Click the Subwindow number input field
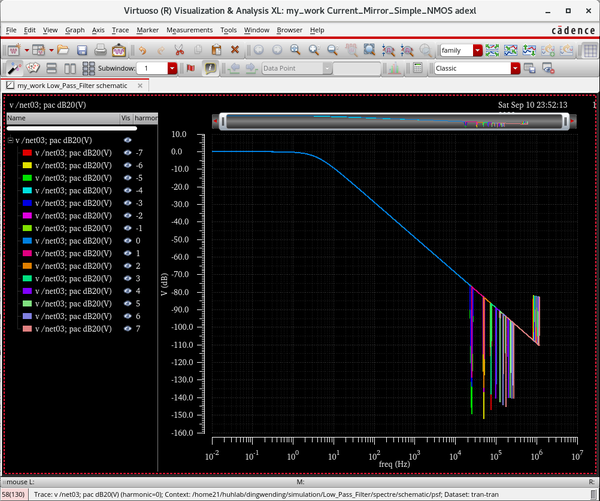Image resolution: width=600 pixels, height=501 pixels. pos(151,68)
